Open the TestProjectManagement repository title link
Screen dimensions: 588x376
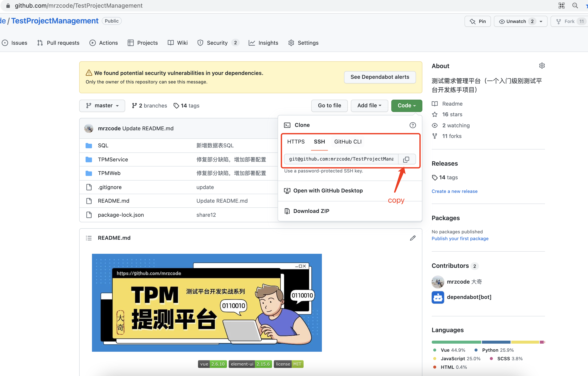click(55, 21)
